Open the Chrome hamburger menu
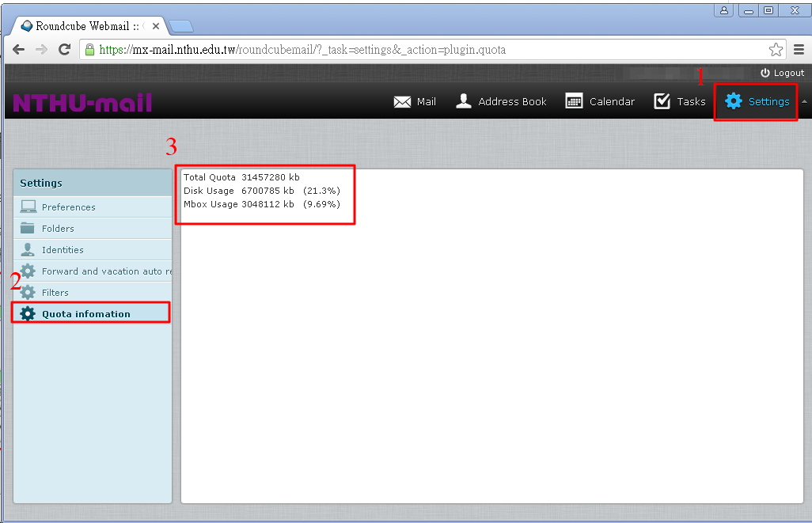812x523 pixels. click(799, 49)
